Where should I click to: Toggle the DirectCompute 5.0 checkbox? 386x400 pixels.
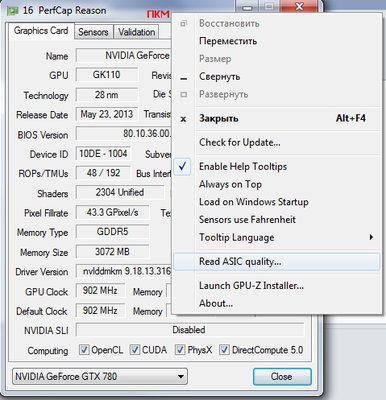224,350
